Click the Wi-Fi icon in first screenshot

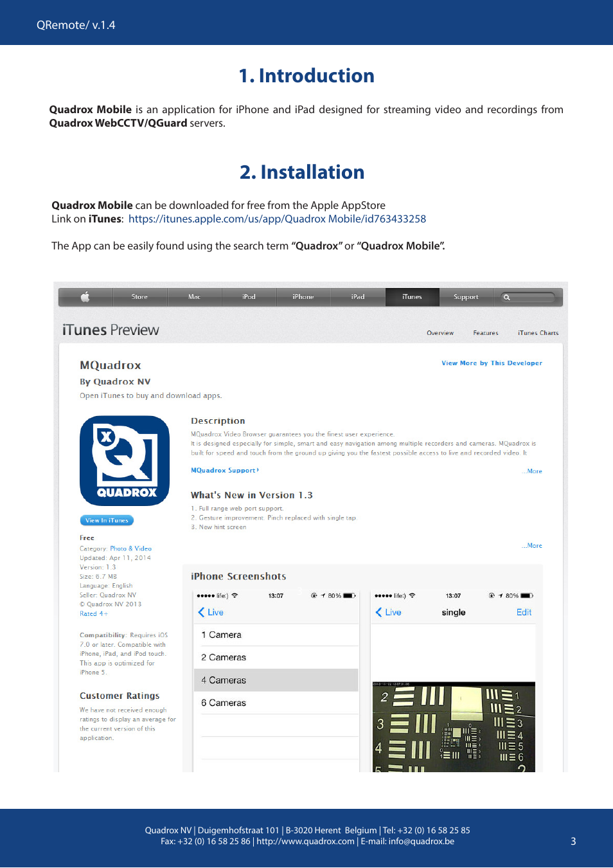(235, 595)
